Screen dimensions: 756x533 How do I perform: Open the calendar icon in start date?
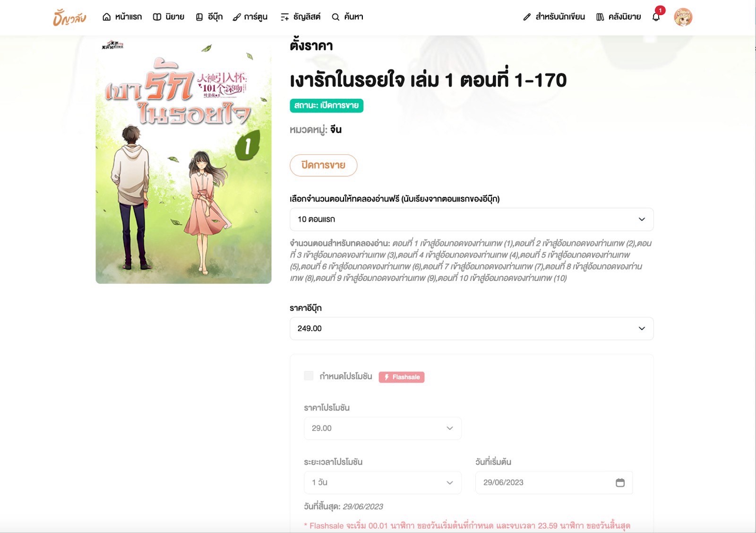point(620,482)
